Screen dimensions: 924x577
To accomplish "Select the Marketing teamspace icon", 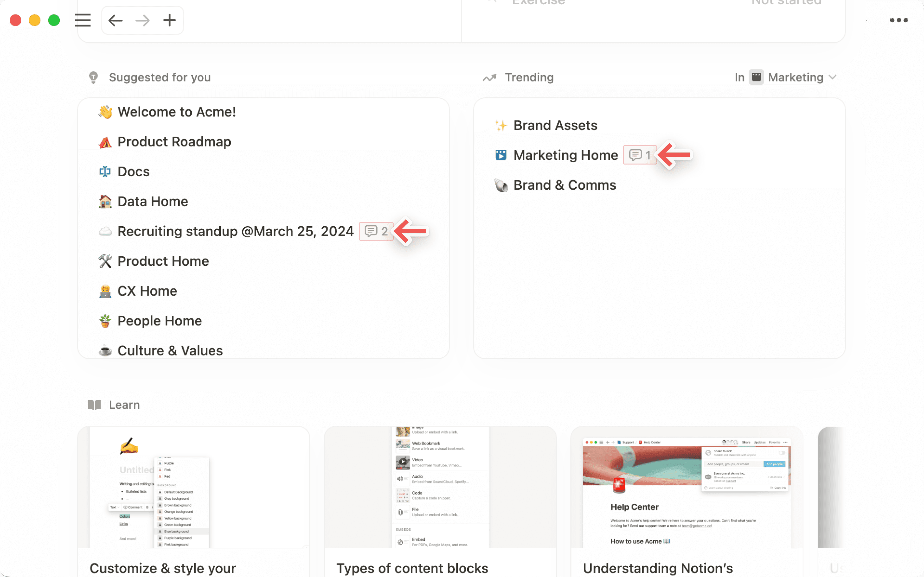I will (756, 77).
